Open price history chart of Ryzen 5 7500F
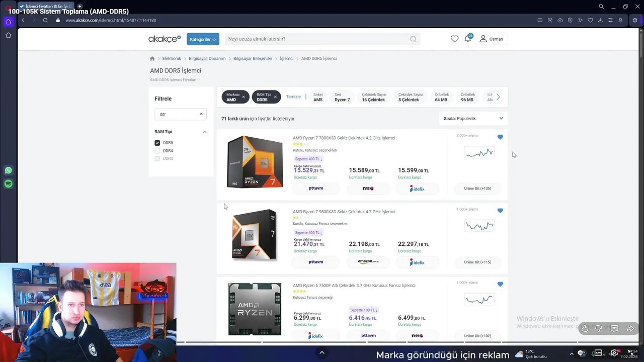 (x=479, y=300)
